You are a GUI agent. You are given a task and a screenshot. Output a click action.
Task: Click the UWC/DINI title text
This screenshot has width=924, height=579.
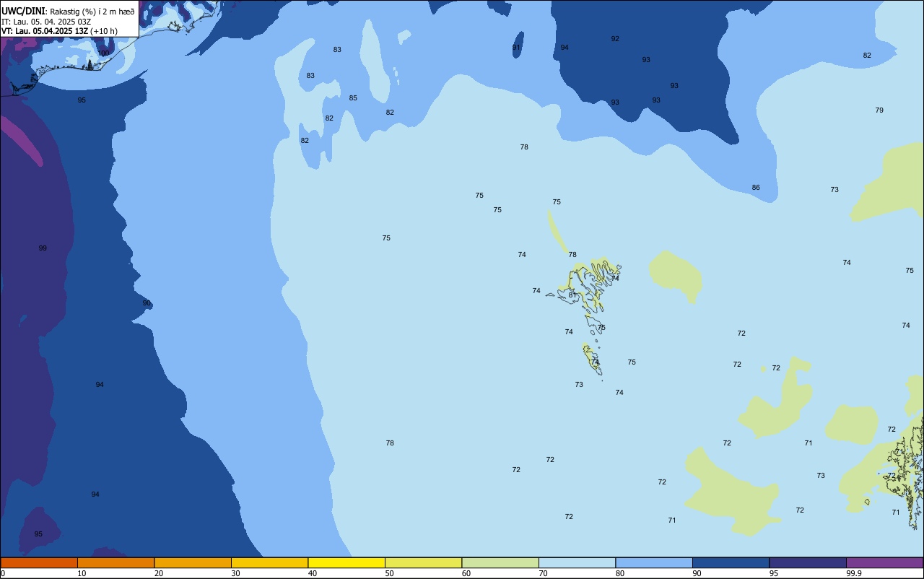pyautogui.click(x=23, y=11)
